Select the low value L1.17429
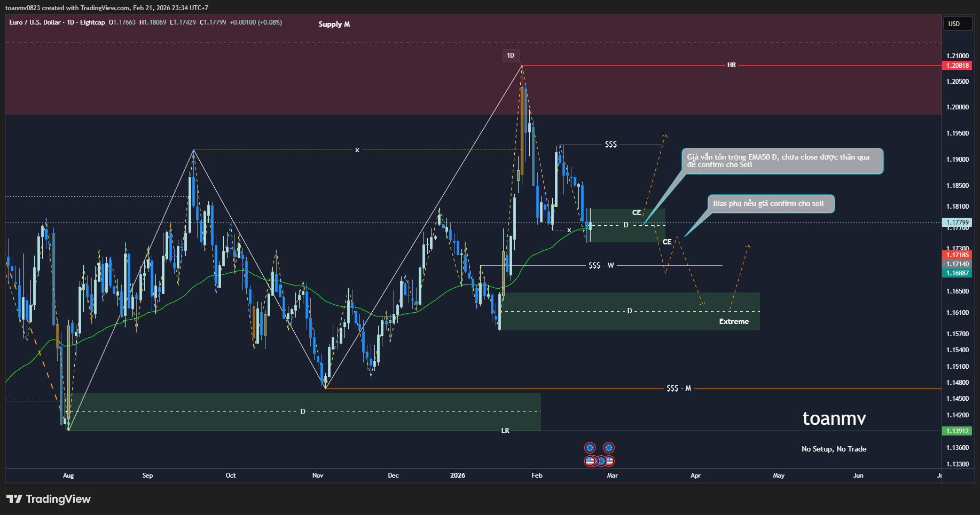The height and width of the screenshot is (515, 980). coord(183,22)
